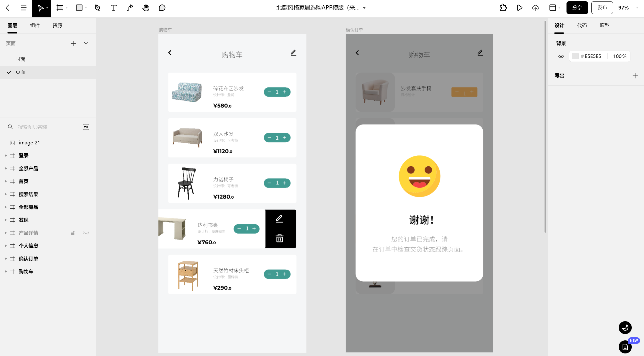This screenshot has height=356, width=644.
Task: Select the Rectangle shape tool
Action: tap(79, 8)
